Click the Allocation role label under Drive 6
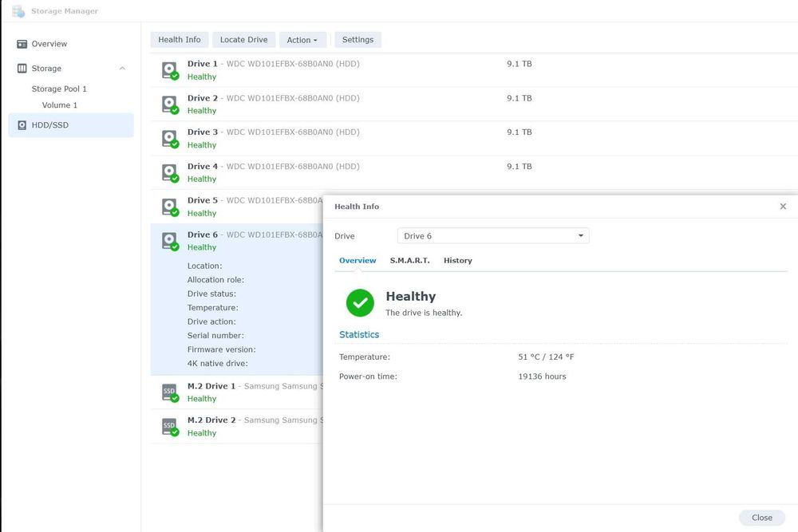The height and width of the screenshot is (532, 798). [215, 280]
